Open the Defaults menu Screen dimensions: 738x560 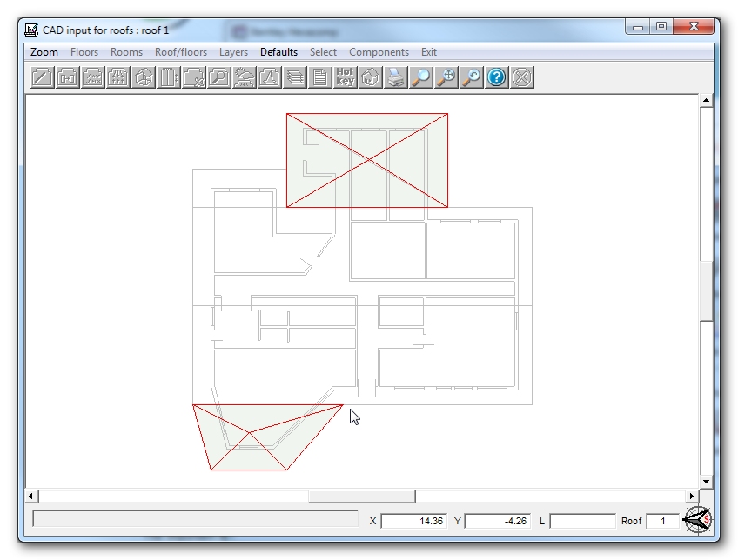coord(278,52)
